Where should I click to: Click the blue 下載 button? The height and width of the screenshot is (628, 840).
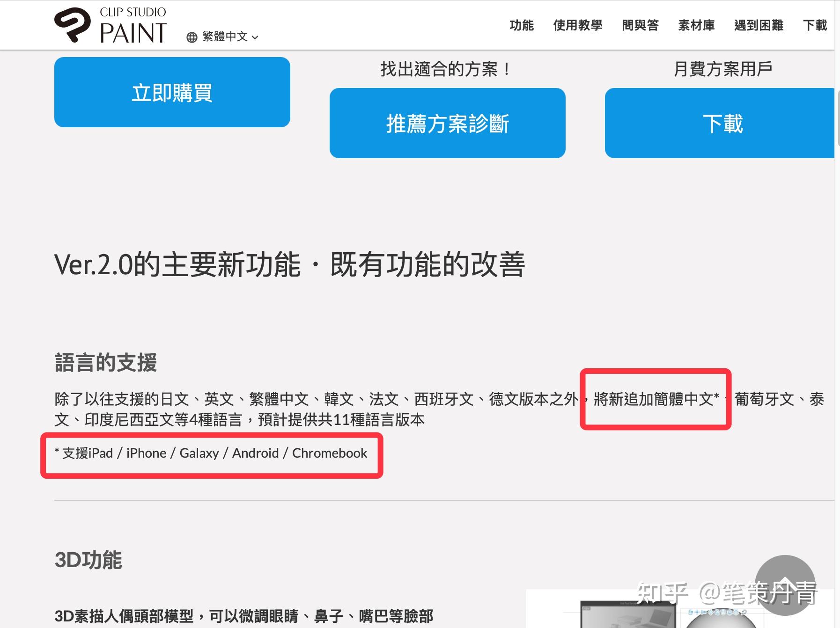[720, 123]
